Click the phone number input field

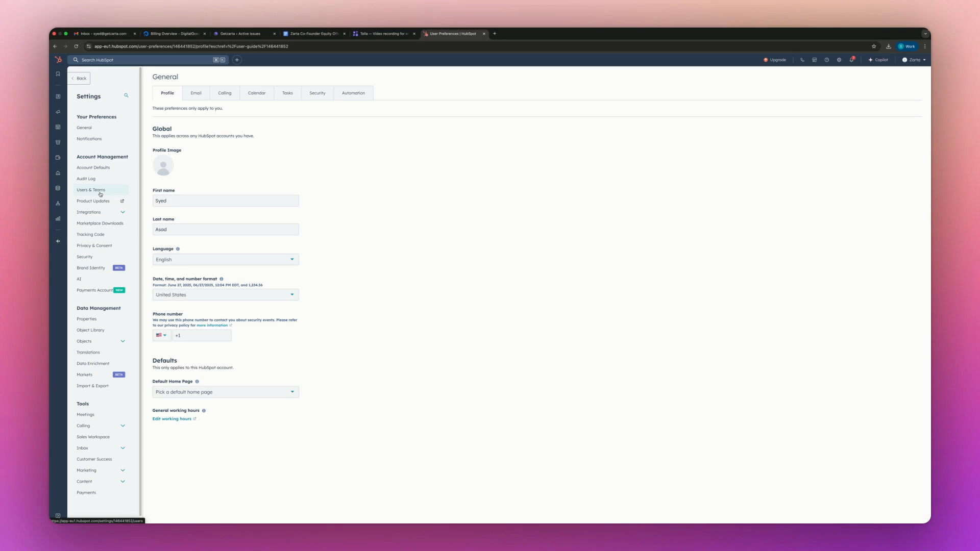(202, 335)
